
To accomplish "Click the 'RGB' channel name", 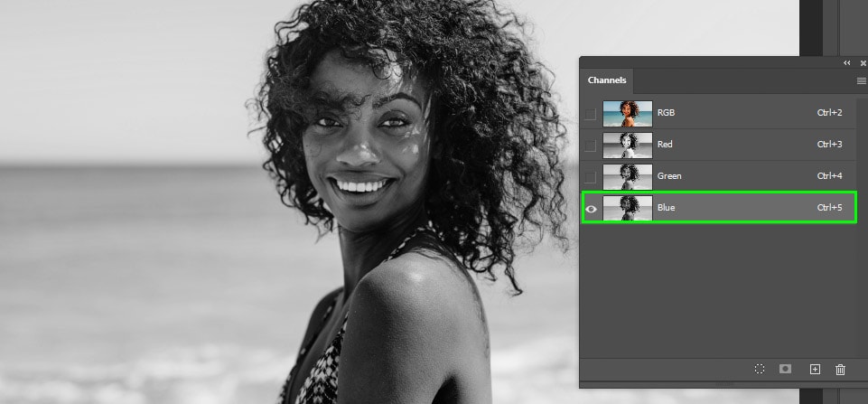I will click(x=666, y=112).
